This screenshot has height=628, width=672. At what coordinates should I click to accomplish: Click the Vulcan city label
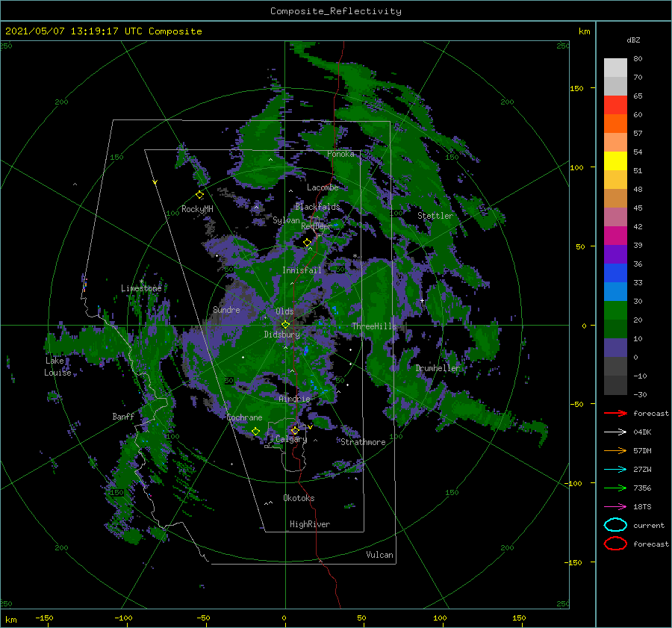coord(379,555)
